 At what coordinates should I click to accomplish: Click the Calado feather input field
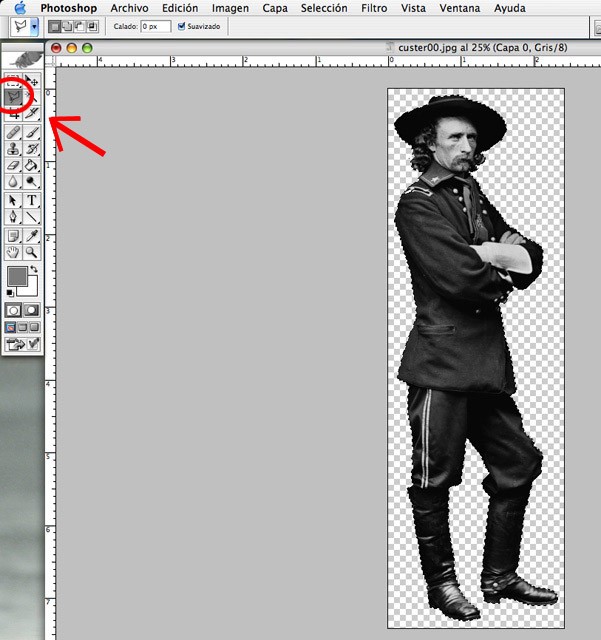pos(155,26)
